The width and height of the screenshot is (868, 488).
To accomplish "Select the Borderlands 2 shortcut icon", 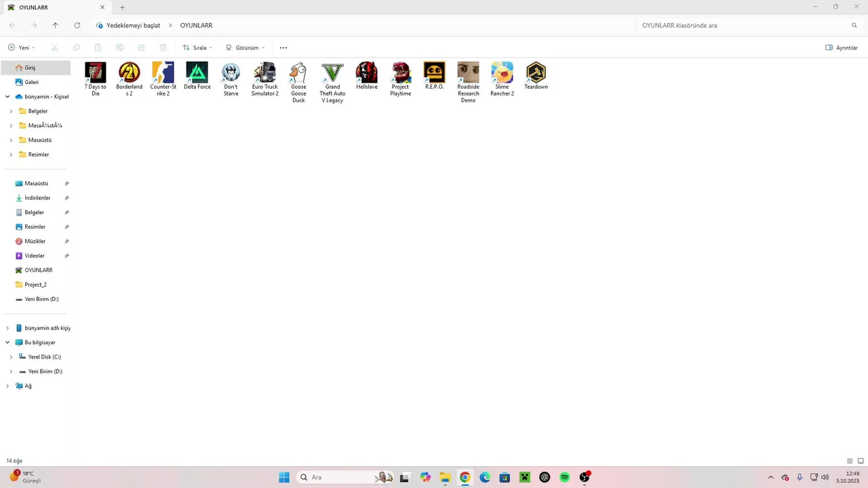I will click(x=129, y=72).
